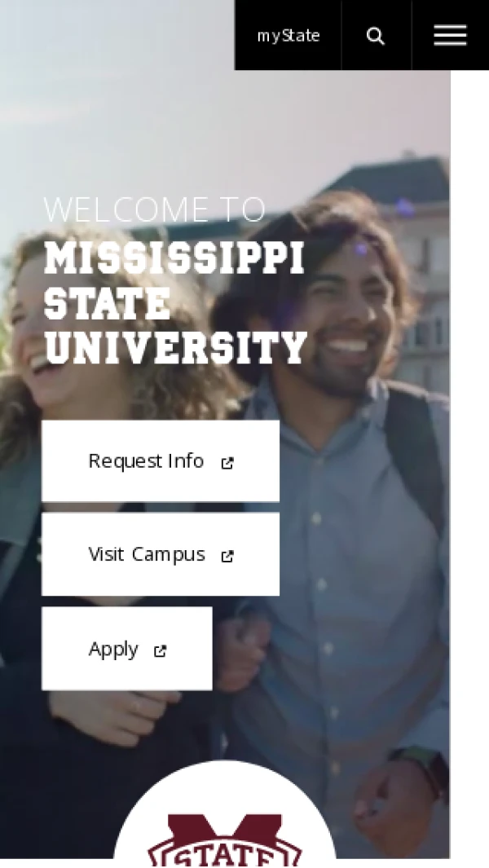Click the 'WELCOME TO' text
This screenshot has height=868, width=489.
pos(155,209)
